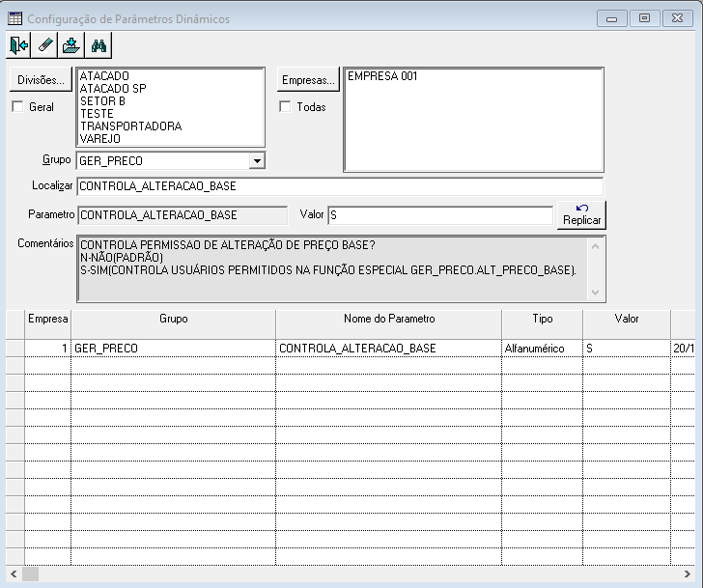Select EMPRESA 001 in companies list

pyautogui.click(x=382, y=76)
